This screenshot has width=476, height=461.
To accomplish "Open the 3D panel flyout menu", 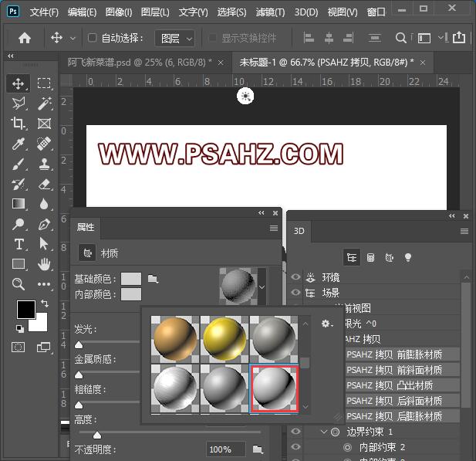I will [464, 232].
